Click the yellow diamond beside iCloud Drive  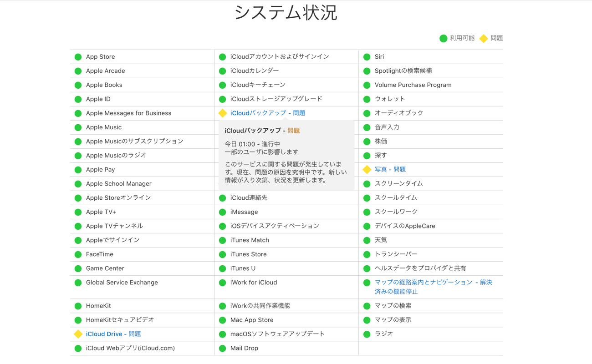tap(78, 334)
